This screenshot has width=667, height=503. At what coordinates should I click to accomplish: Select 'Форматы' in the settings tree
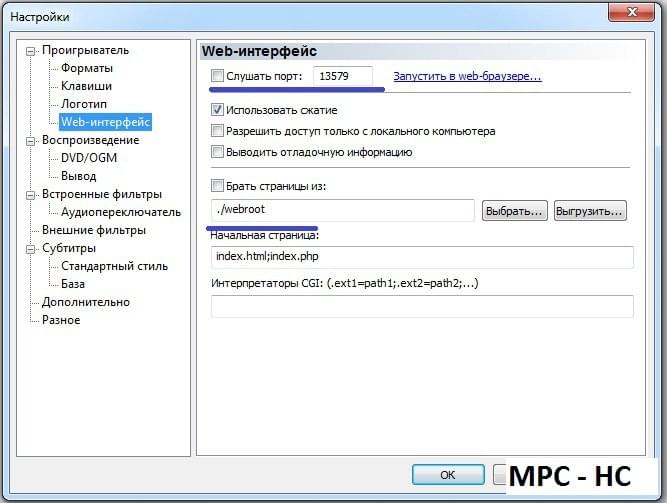click(87, 68)
